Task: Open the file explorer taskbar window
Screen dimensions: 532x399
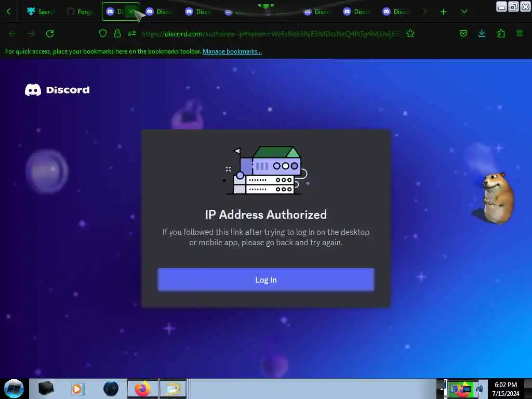Action: [x=173, y=389]
